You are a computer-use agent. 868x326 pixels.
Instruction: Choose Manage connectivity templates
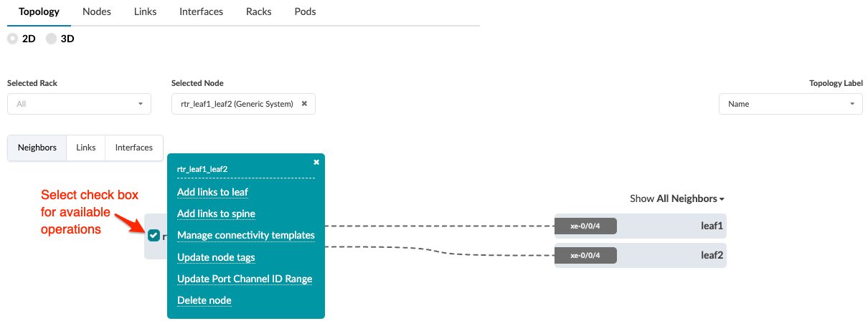click(245, 235)
